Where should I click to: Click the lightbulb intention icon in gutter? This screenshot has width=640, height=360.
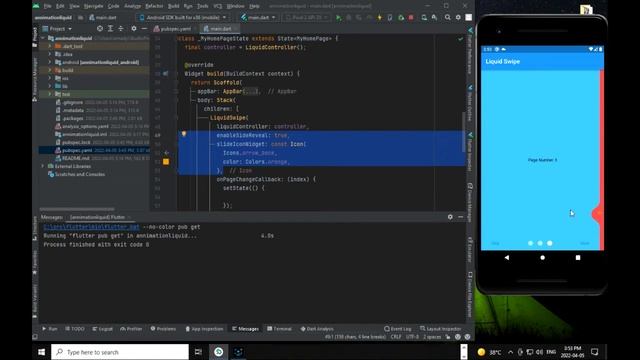[184, 134]
